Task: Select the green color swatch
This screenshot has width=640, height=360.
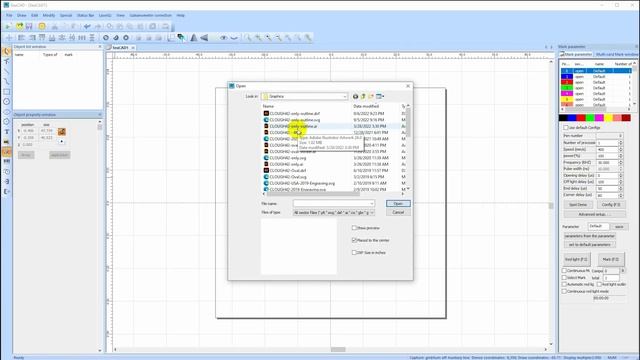Action: point(590,118)
